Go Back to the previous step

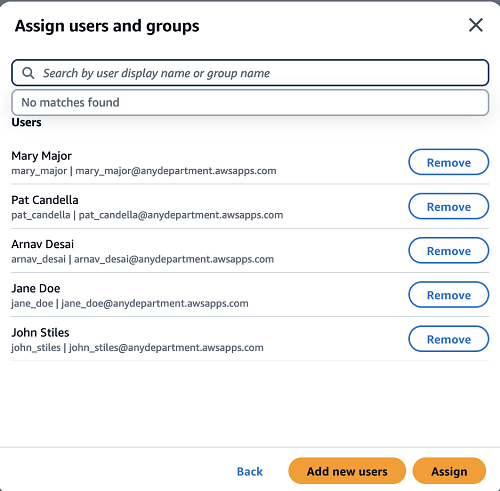(x=250, y=471)
